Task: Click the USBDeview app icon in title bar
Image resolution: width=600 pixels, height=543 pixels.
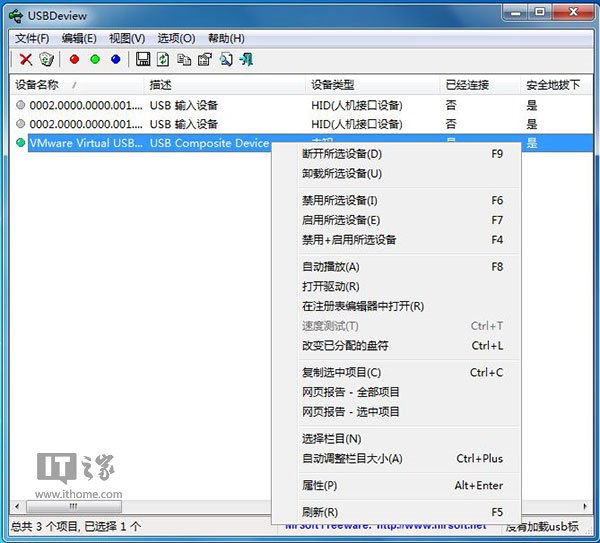Action: tap(16, 16)
